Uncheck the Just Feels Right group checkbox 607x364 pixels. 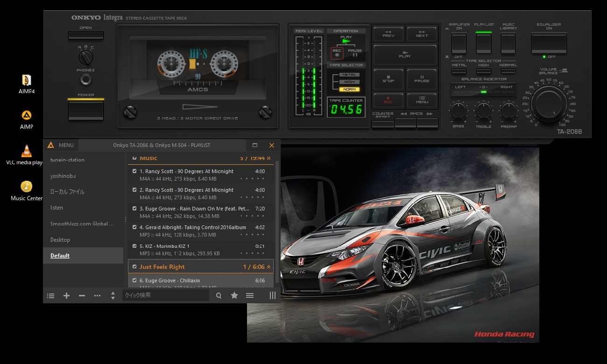click(x=134, y=266)
